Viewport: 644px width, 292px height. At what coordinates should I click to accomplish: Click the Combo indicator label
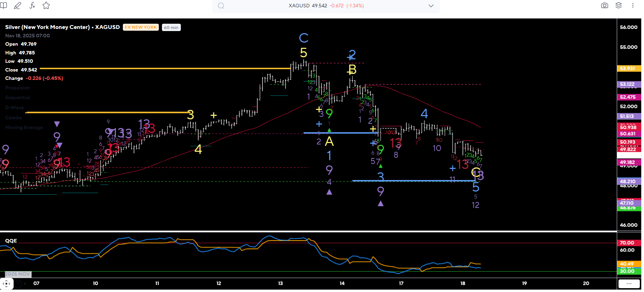[14, 118]
